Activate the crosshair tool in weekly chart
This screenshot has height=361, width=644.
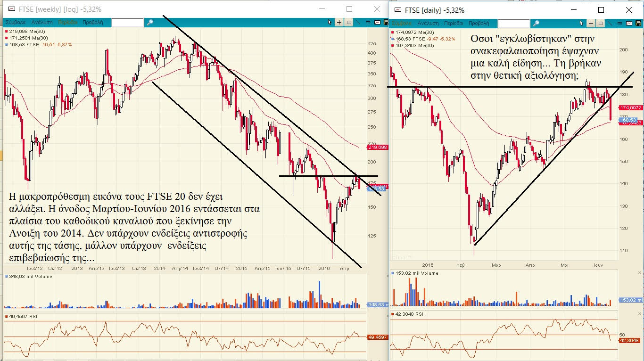[339, 22]
